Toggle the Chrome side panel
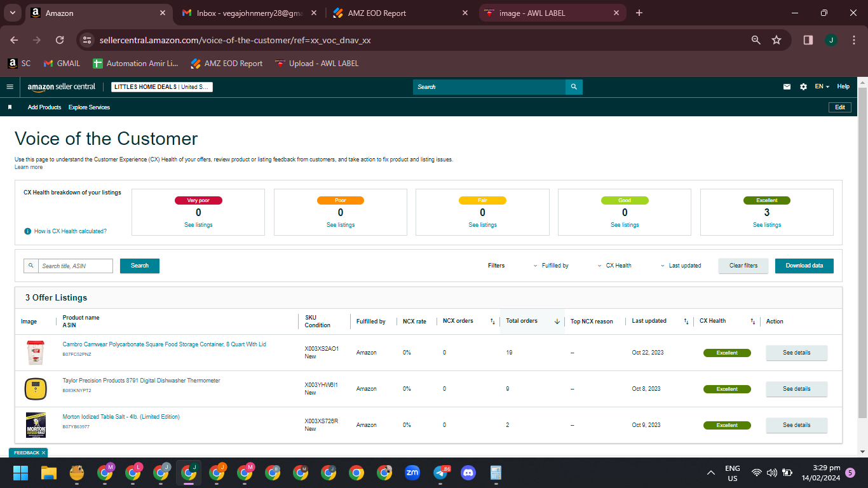 (x=808, y=40)
